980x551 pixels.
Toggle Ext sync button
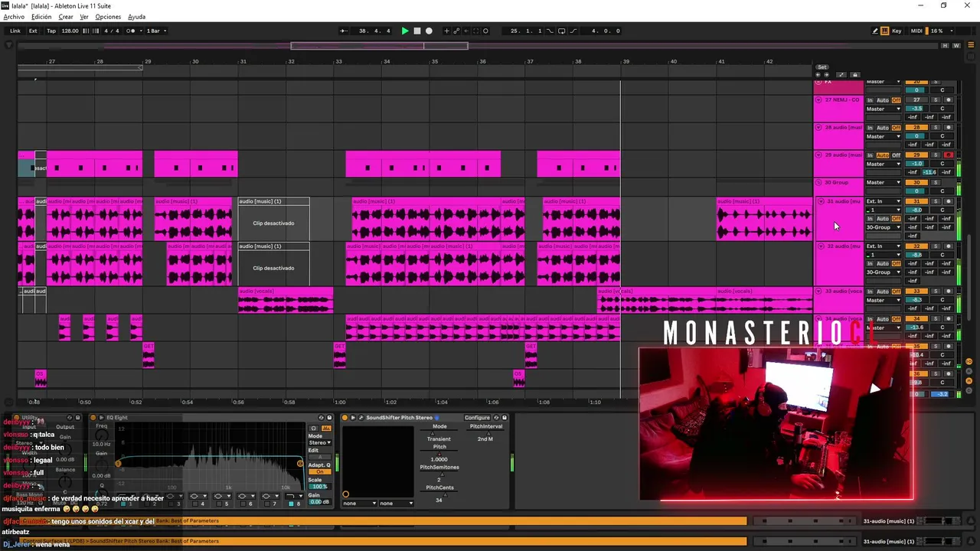(33, 31)
